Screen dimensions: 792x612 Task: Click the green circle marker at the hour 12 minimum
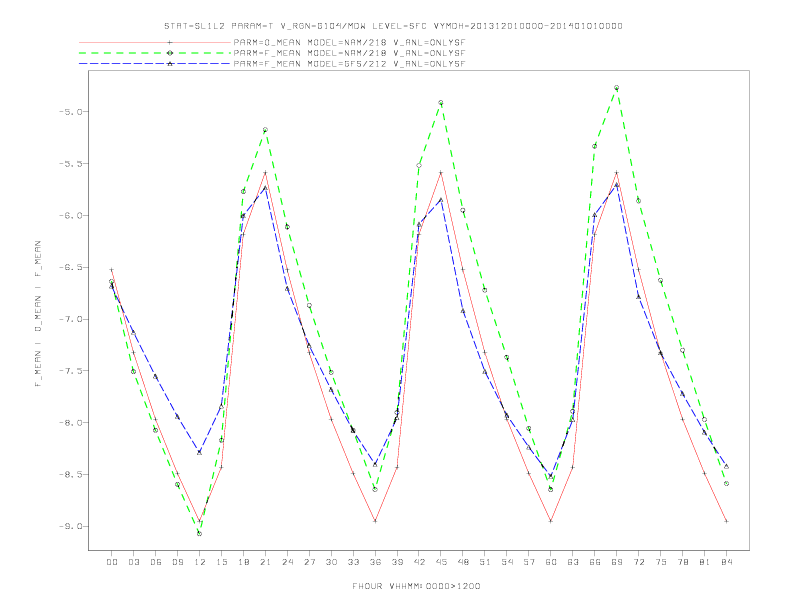tap(200, 534)
